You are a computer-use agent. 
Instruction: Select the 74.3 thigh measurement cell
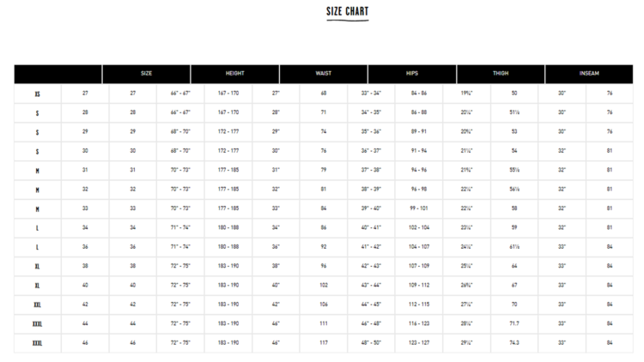point(514,342)
